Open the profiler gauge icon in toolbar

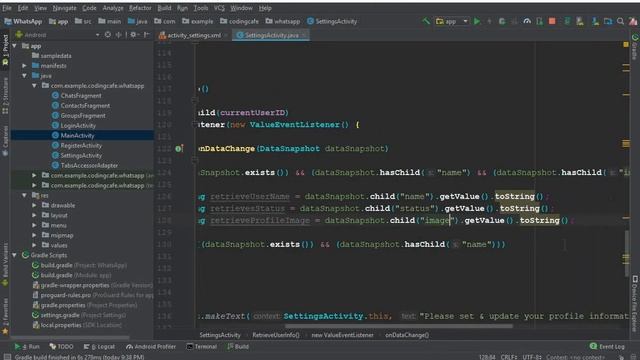(527, 21)
